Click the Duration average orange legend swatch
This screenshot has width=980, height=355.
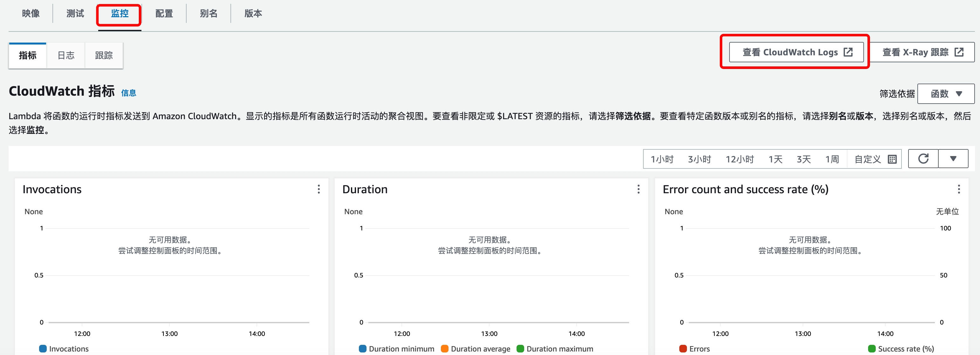444,349
